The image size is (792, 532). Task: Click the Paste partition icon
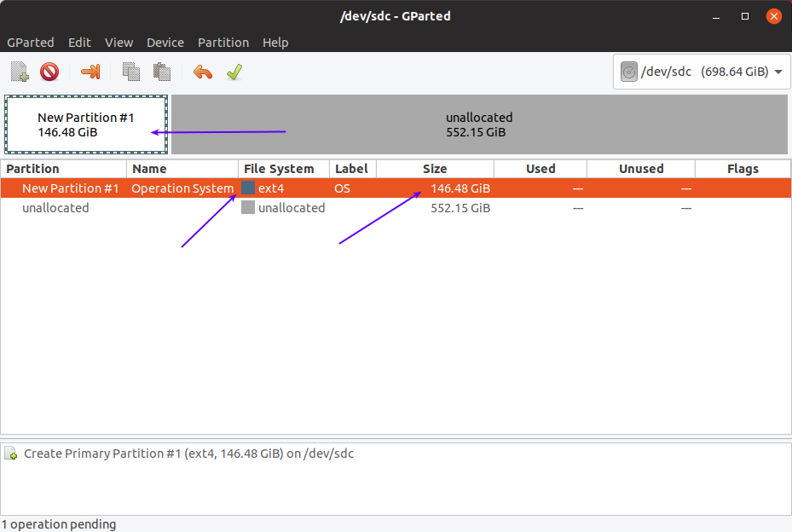click(x=161, y=72)
